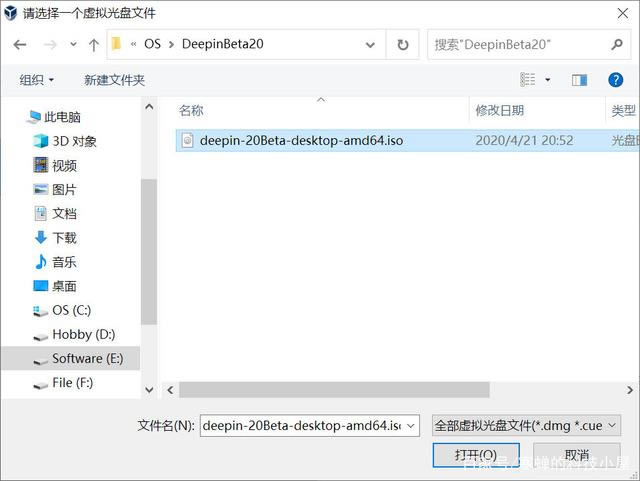
Task: Toggle the preview pane icon
Action: [x=579, y=80]
